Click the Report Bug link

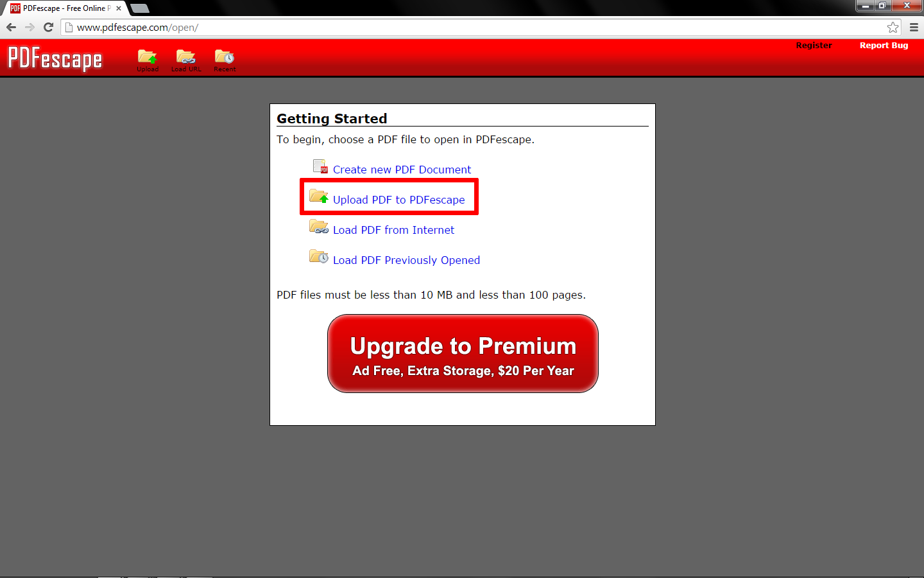884,46
